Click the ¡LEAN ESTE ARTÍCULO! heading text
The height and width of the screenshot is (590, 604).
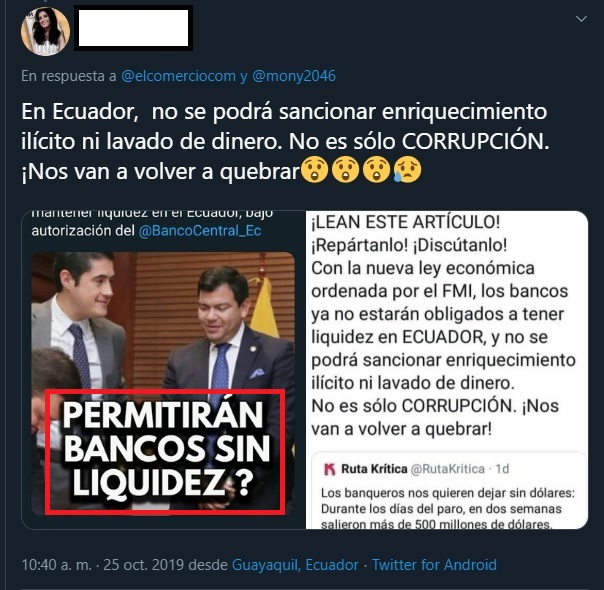406,222
